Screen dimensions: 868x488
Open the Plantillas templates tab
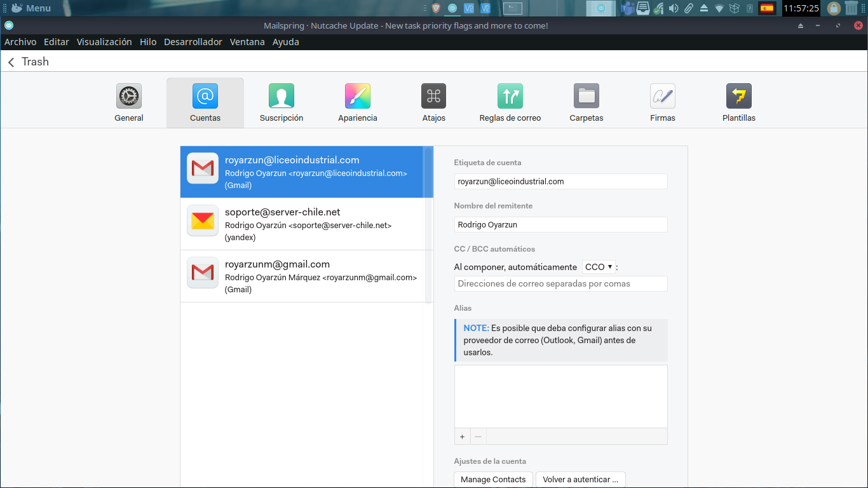point(739,103)
